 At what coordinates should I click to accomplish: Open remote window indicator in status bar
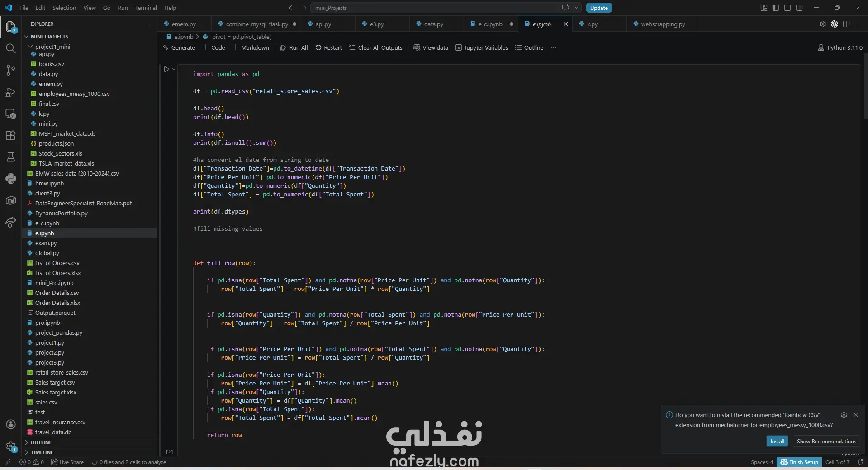[x=8, y=462]
